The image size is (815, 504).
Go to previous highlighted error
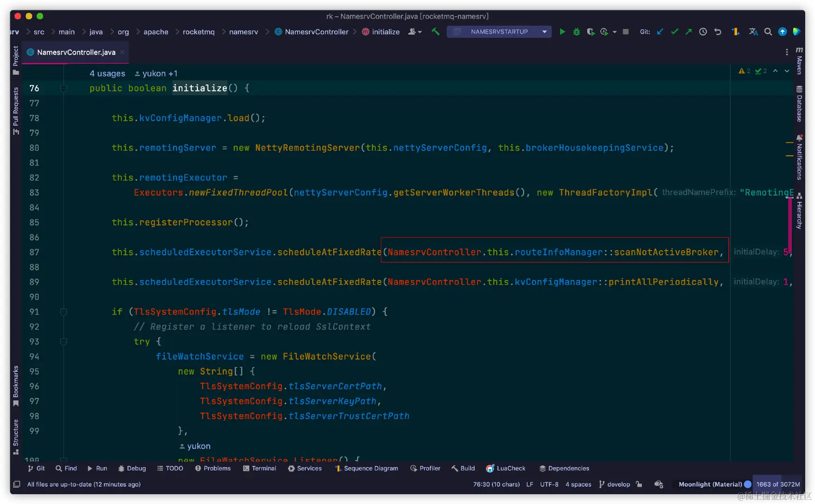pos(775,71)
